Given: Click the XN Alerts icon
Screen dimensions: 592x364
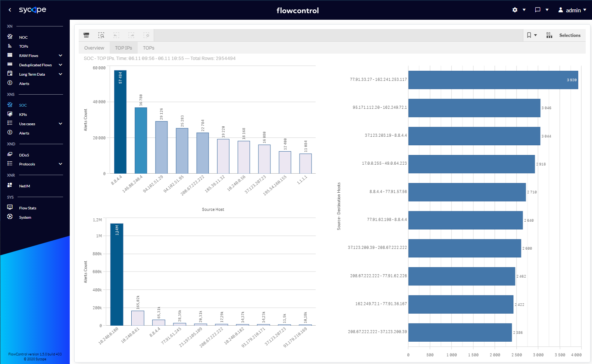Looking at the screenshot, I should pyautogui.click(x=10, y=83).
